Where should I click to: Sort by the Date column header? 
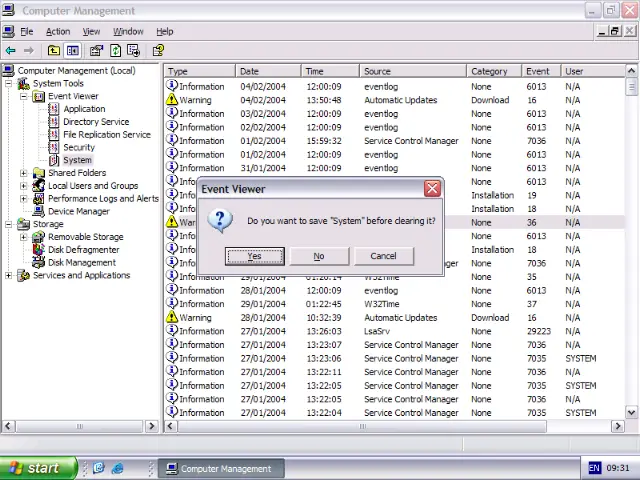tap(268, 71)
